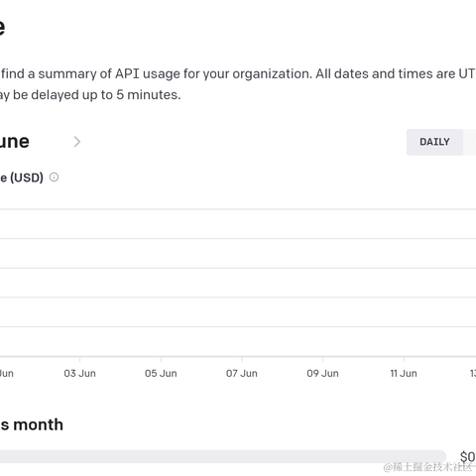
Task: Click the usage (USD) chart title
Action: point(22,178)
